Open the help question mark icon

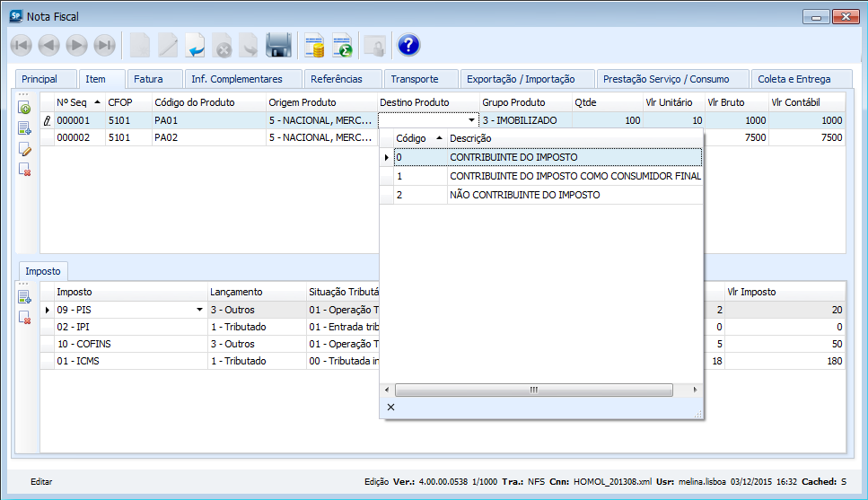pos(408,45)
